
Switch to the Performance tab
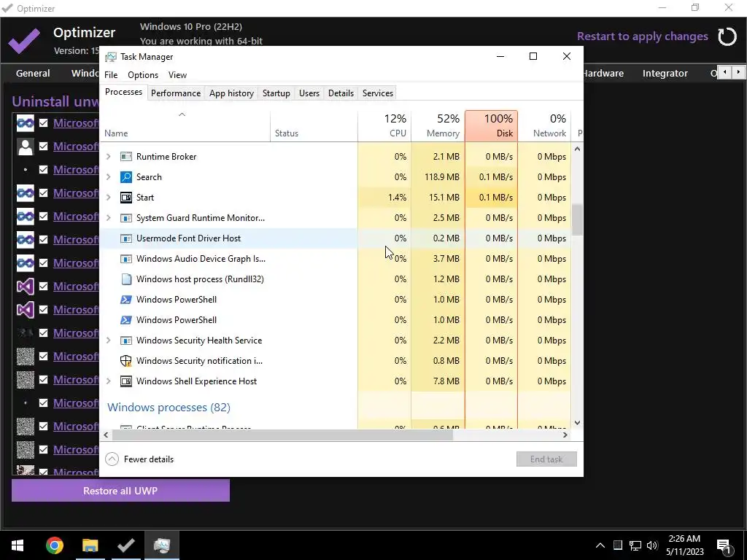coord(175,93)
